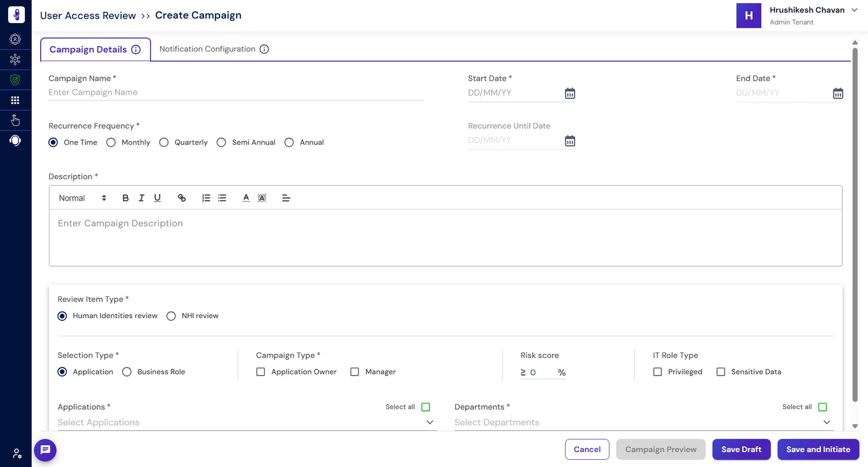Select Quarterly recurrence frequency
The image size is (868, 467).
[164, 142]
